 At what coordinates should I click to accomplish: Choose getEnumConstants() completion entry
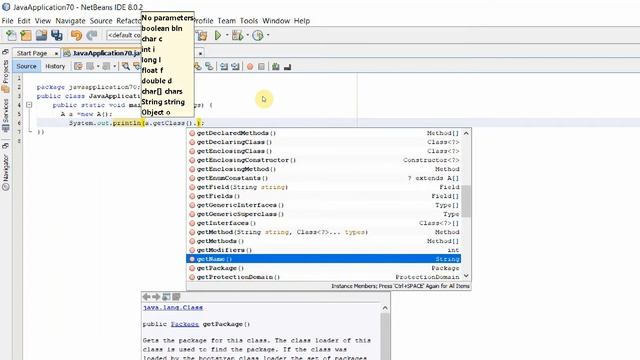[x=323, y=178]
